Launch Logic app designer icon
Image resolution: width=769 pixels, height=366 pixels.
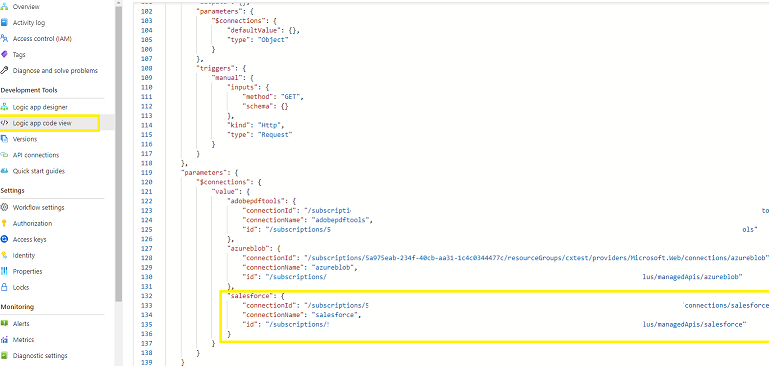[4, 107]
